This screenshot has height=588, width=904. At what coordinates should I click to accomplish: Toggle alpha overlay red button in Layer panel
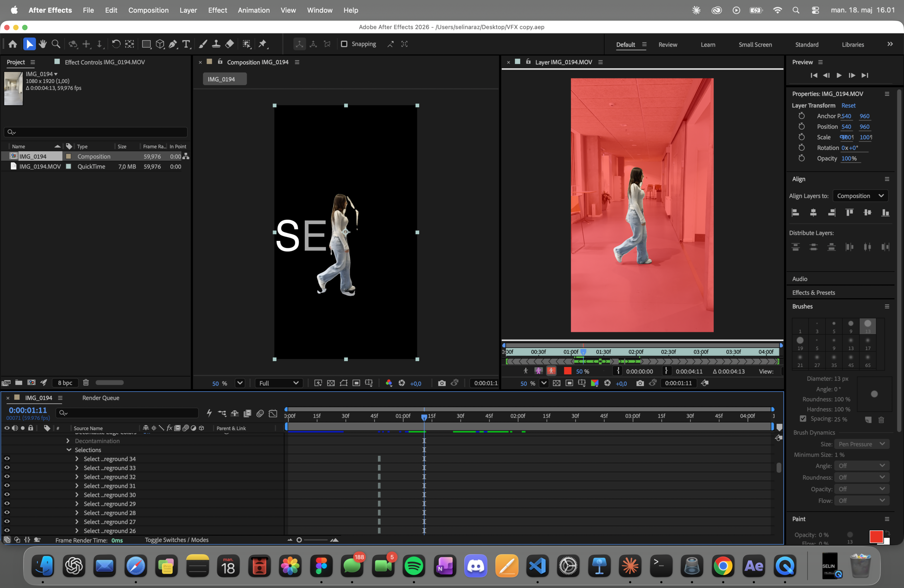(551, 371)
